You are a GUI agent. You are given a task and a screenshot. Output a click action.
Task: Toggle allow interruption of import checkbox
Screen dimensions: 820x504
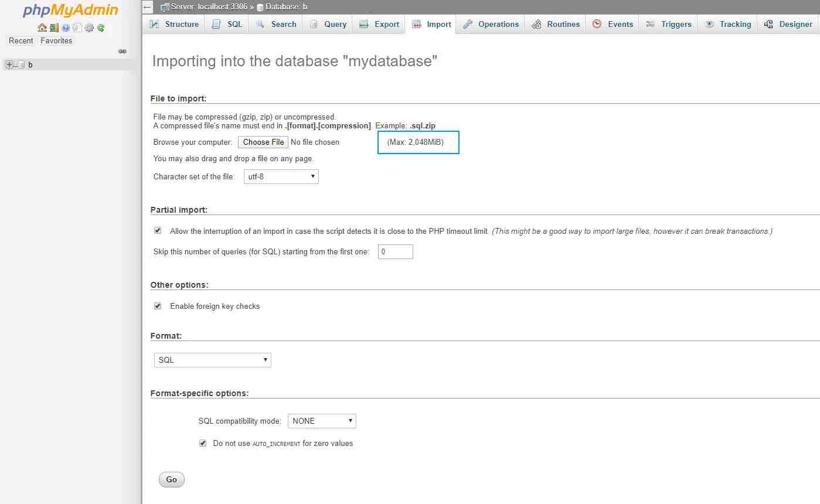[x=158, y=231]
